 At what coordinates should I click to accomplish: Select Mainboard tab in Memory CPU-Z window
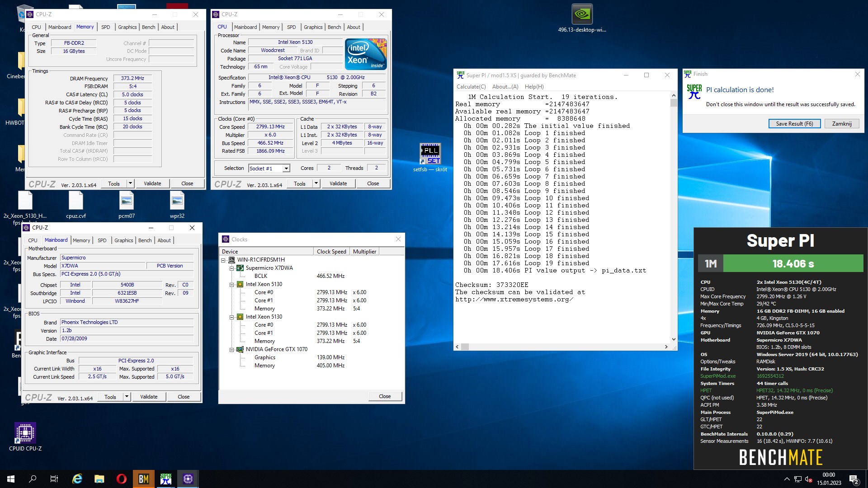pos(60,27)
